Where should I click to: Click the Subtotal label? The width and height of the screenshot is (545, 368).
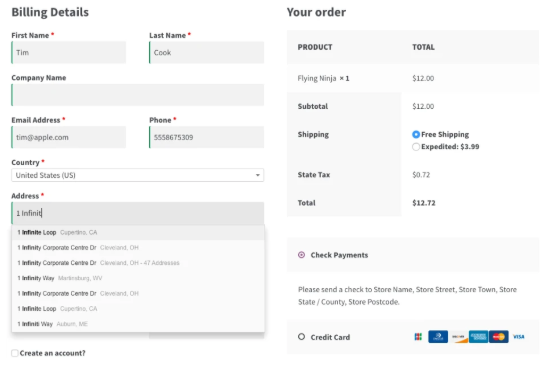[x=313, y=106]
